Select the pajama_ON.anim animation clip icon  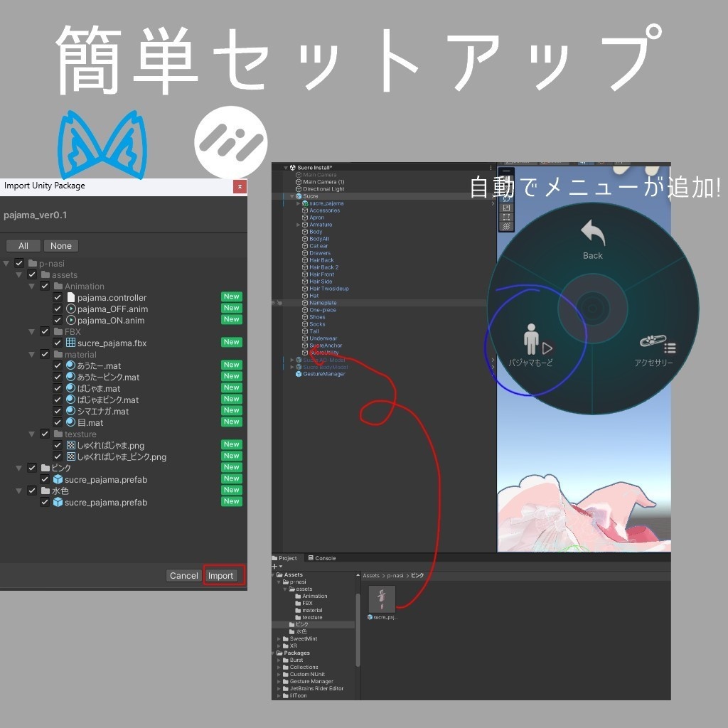pos(70,321)
